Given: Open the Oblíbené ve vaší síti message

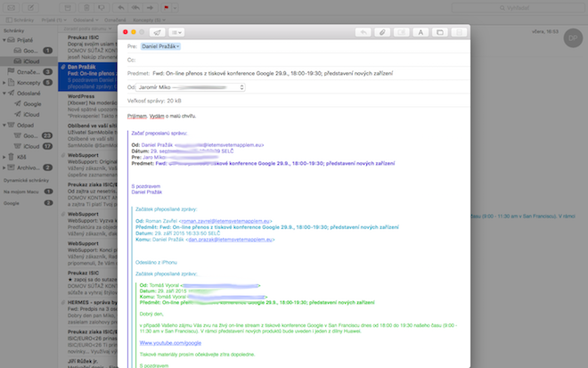Looking at the screenshot, I should (87, 135).
